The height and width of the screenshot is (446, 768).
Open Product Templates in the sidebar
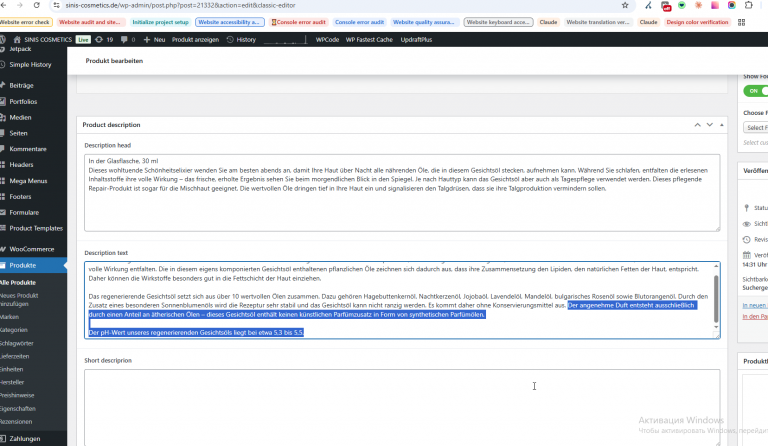click(36, 228)
